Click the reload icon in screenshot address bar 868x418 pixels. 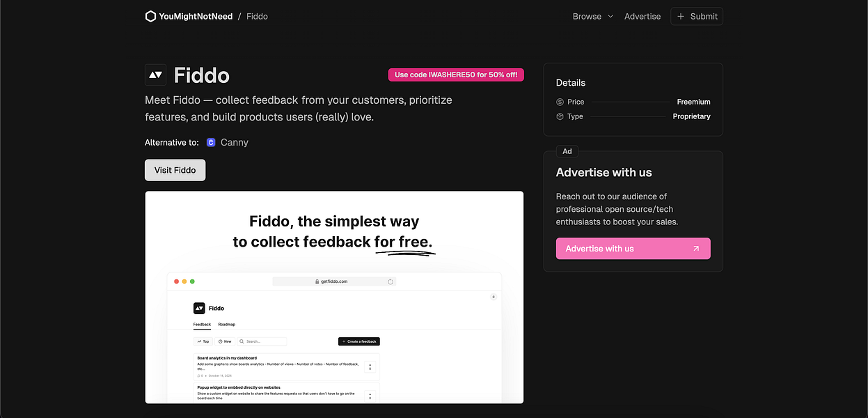click(x=390, y=281)
